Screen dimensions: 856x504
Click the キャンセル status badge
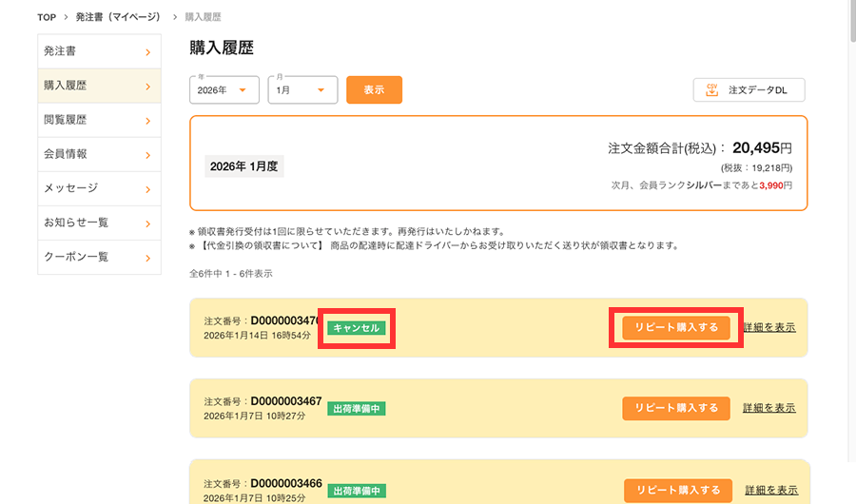pos(357,328)
